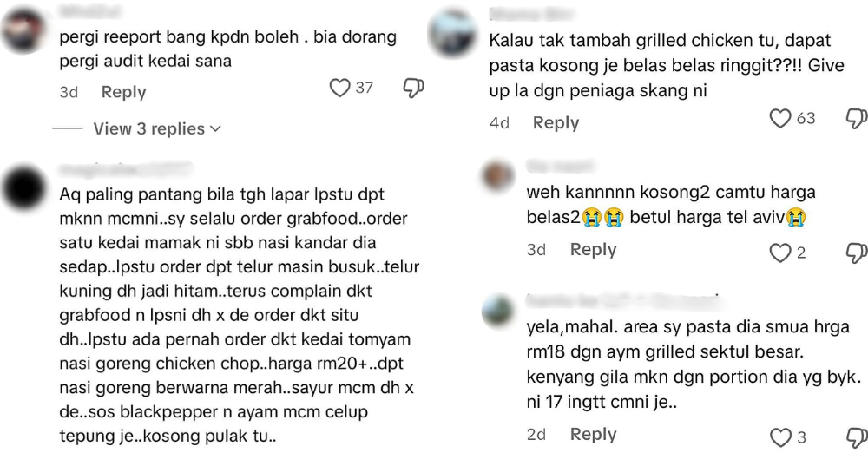Open avatar of the 'yela,mahal' commenter
The width and height of the screenshot is (868, 453).
(x=497, y=310)
